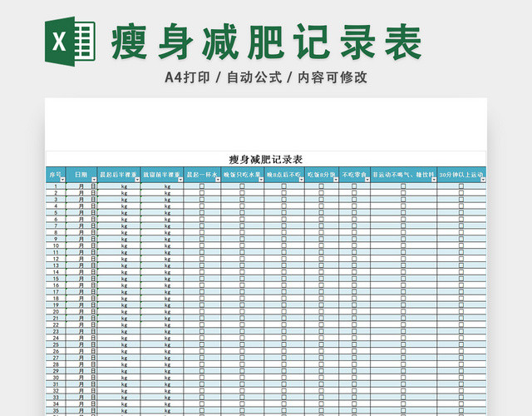Image resolution: width=532 pixels, height=416 pixels.
Task: Open the 晚饭只吃水果 filter dropdown arrow
Action: (x=261, y=180)
